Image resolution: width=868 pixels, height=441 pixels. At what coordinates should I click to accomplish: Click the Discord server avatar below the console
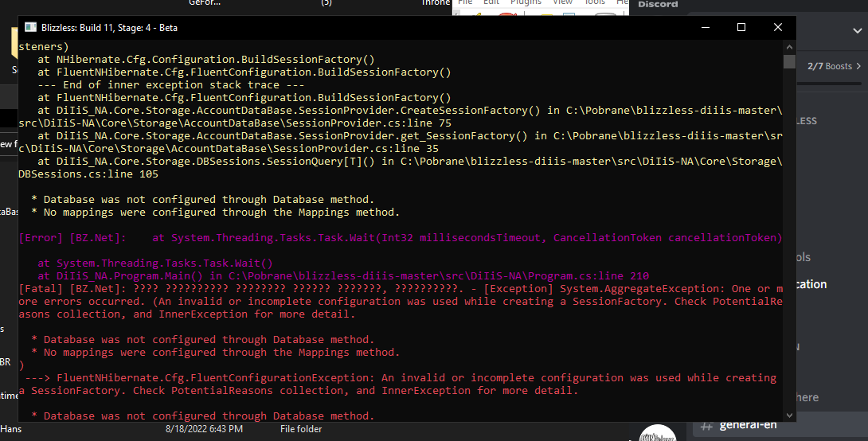click(x=658, y=433)
